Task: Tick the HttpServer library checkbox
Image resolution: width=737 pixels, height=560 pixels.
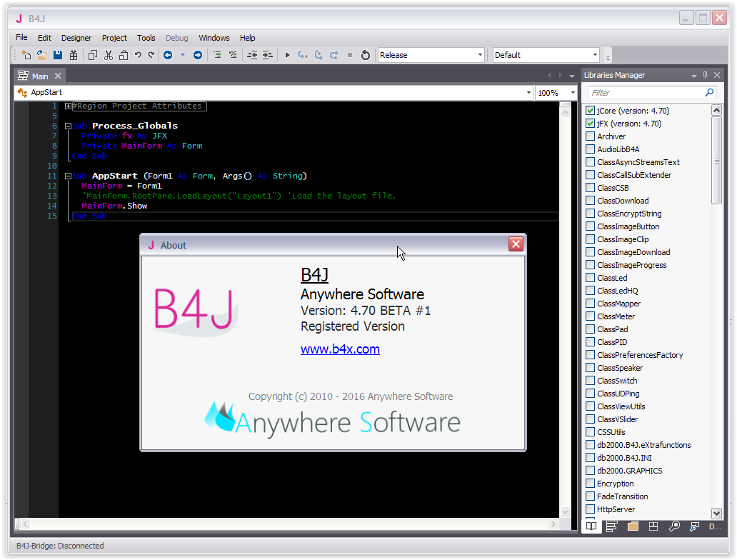Action: [591, 509]
